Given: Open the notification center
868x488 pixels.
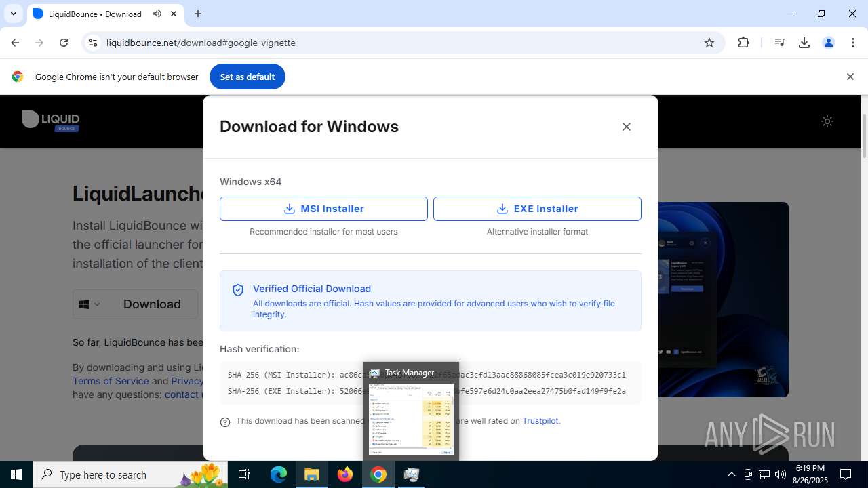Looking at the screenshot, I should pyautogui.click(x=846, y=474).
